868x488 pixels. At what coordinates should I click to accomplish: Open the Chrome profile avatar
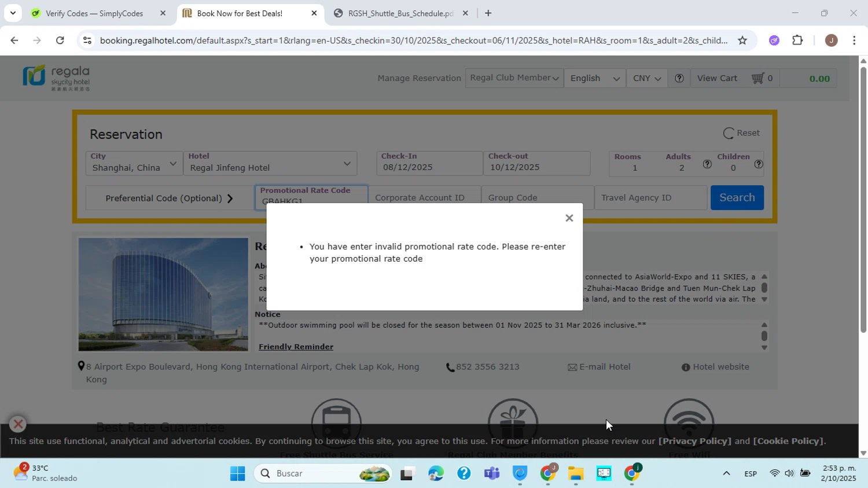tap(831, 41)
